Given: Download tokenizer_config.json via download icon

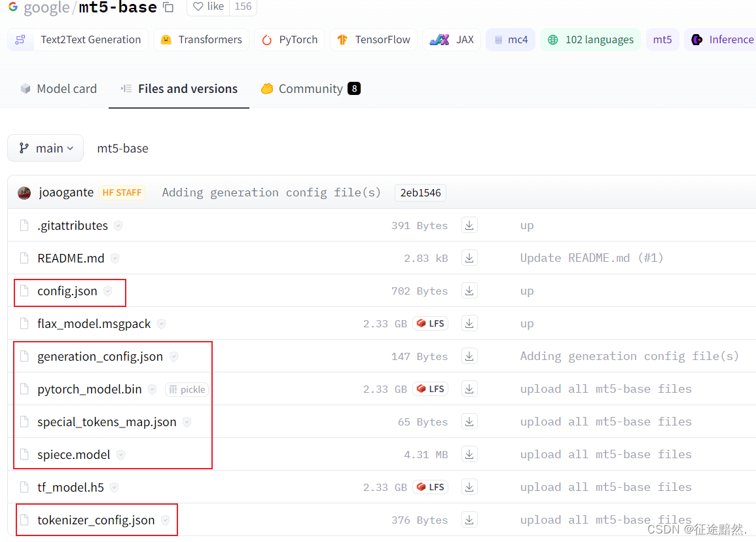Looking at the screenshot, I should (469, 520).
